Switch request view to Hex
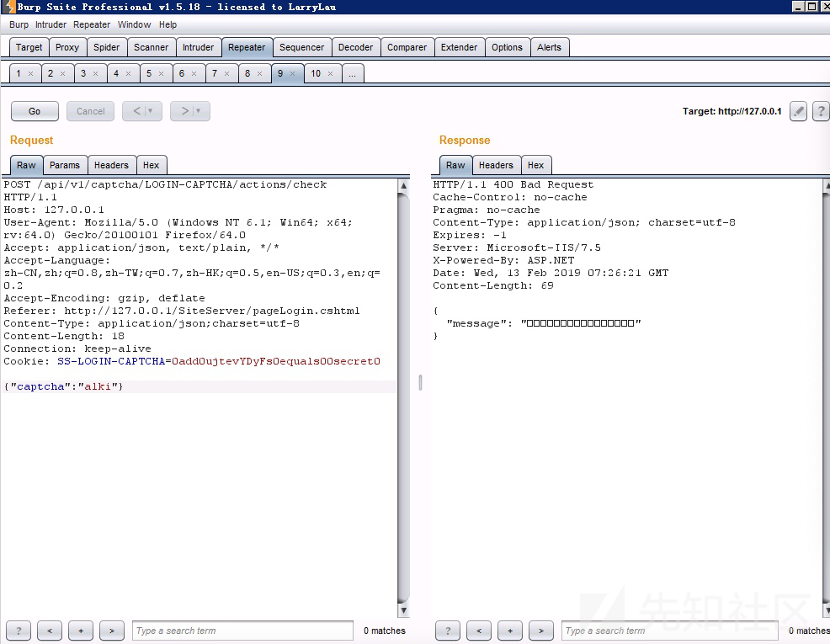Image resolution: width=830 pixels, height=644 pixels. (151, 165)
